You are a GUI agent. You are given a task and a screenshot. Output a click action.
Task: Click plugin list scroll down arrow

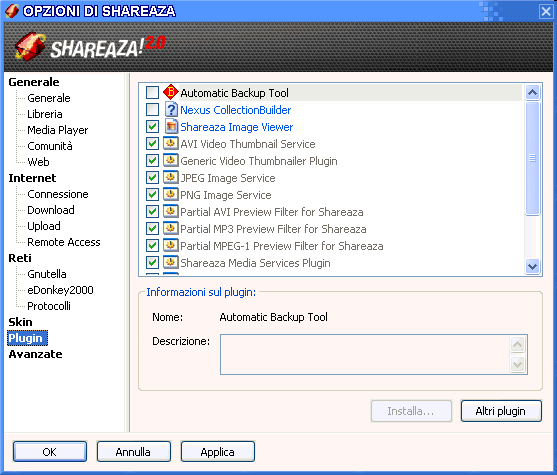click(x=532, y=266)
